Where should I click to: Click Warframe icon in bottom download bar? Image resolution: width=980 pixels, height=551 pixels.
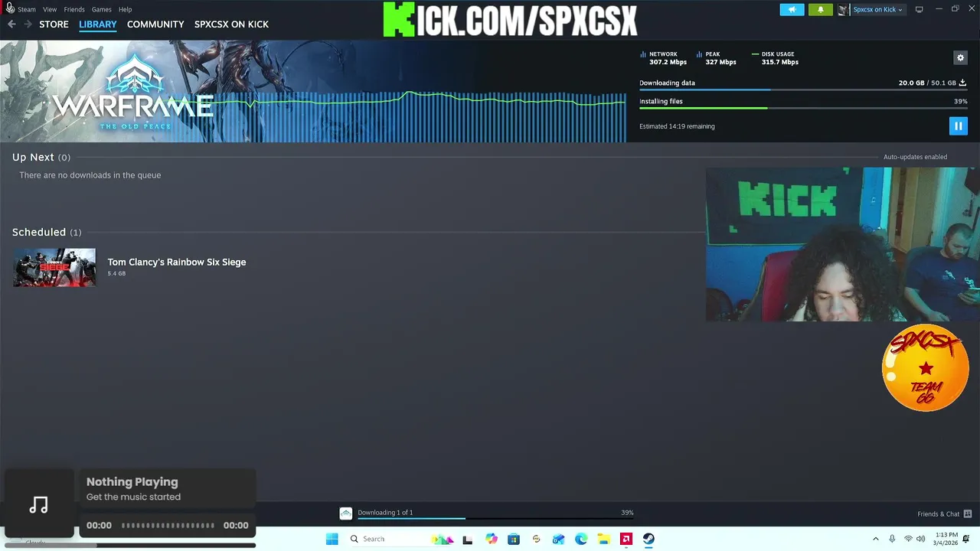(346, 514)
